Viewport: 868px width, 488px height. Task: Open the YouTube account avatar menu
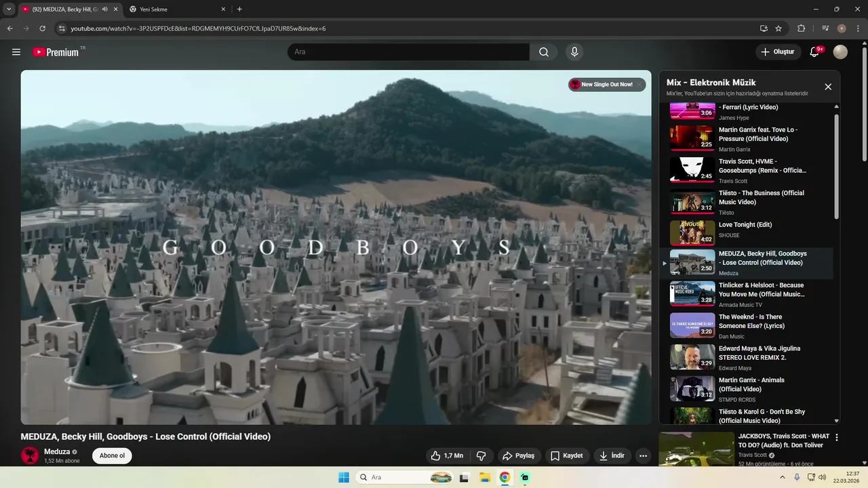[840, 52]
